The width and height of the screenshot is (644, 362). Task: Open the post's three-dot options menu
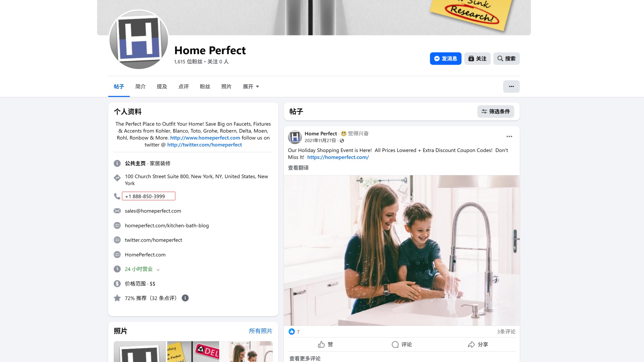(509, 136)
